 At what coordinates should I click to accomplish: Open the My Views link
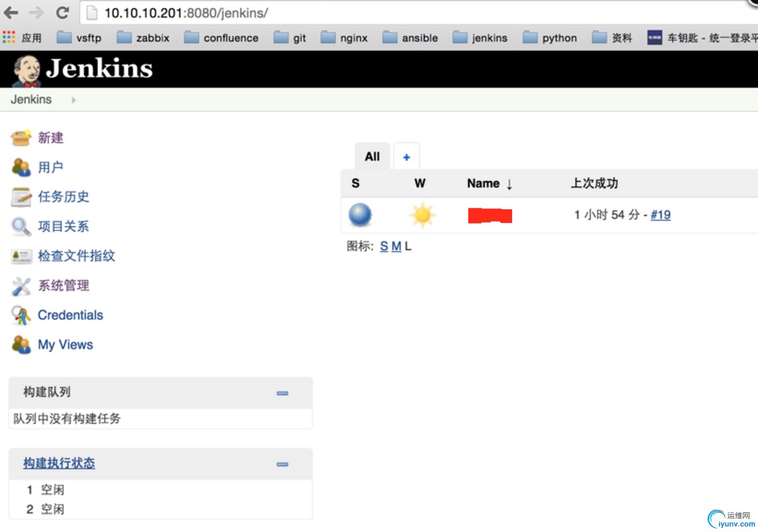pos(66,345)
